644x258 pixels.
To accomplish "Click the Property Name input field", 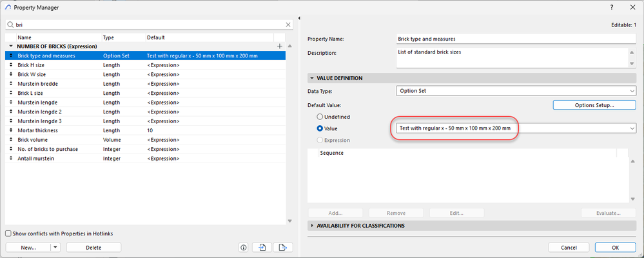I will tap(516, 38).
